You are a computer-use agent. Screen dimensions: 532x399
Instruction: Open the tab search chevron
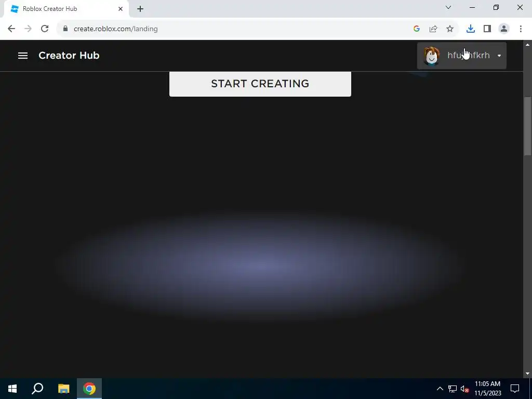pyautogui.click(x=448, y=7)
